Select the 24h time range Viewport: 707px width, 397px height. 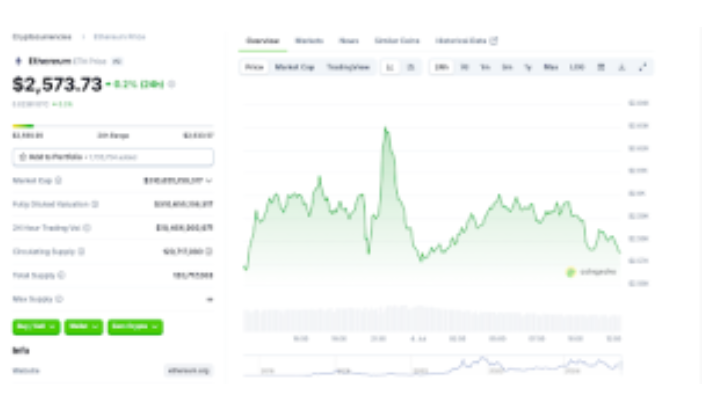point(441,67)
